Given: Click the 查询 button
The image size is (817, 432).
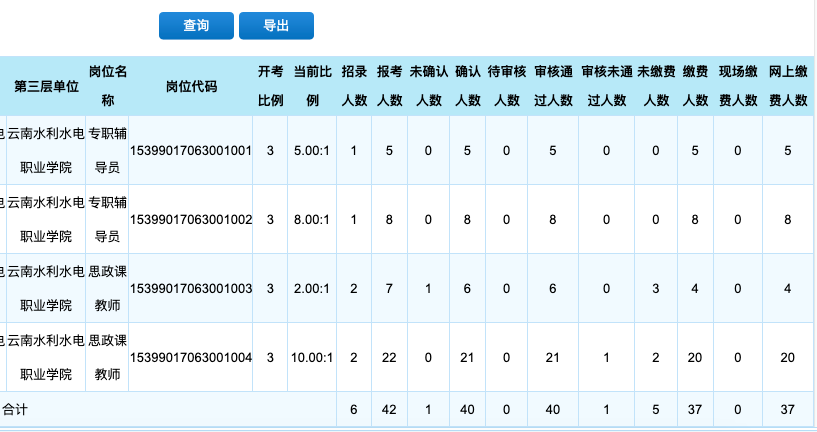Looking at the screenshot, I should click(x=196, y=26).
